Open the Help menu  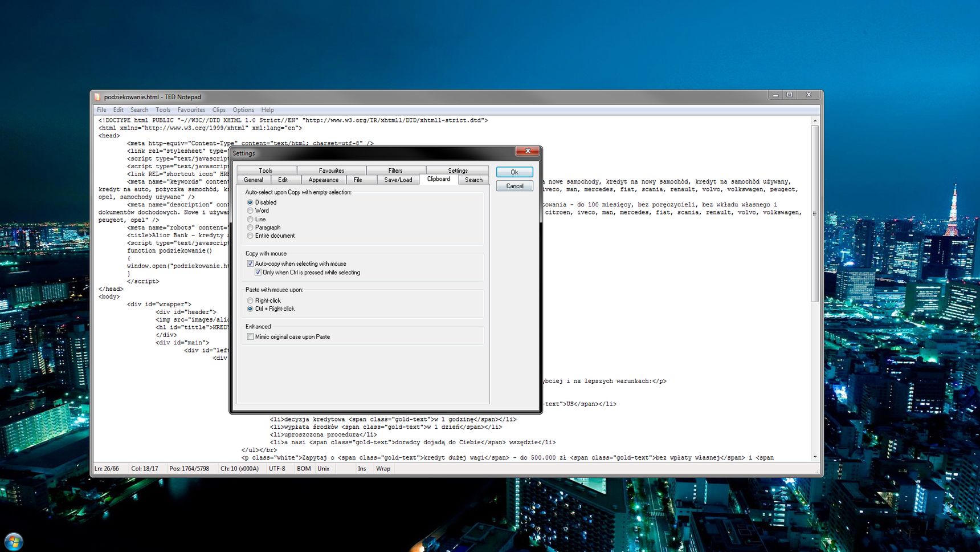[268, 110]
